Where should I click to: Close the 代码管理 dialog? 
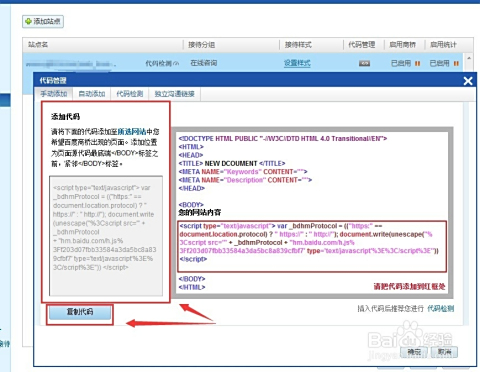[x=468, y=81]
